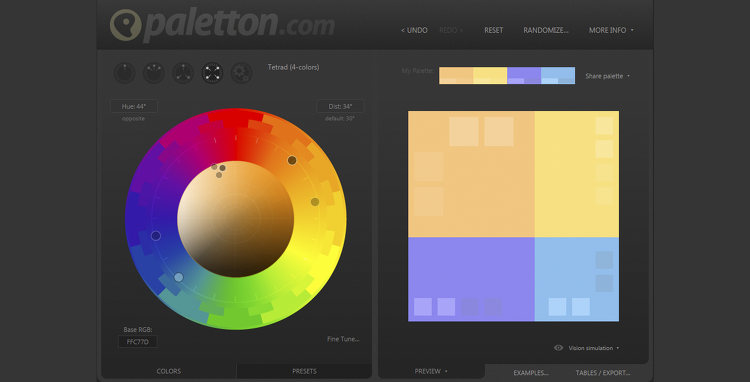Open the Tables / Export link
This screenshot has width=750, height=382.
(x=603, y=373)
